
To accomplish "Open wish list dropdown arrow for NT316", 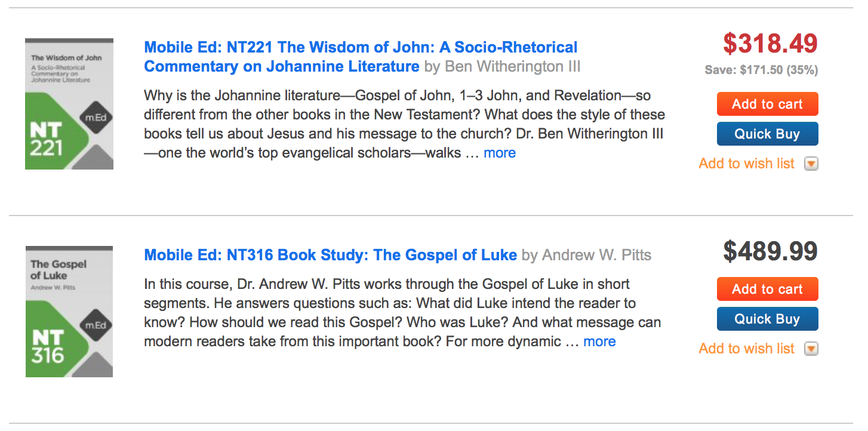I will tap(811, 349).
